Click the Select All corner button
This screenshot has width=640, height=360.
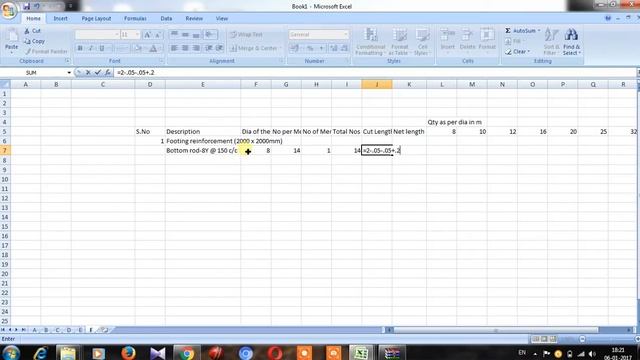(5, 84)
